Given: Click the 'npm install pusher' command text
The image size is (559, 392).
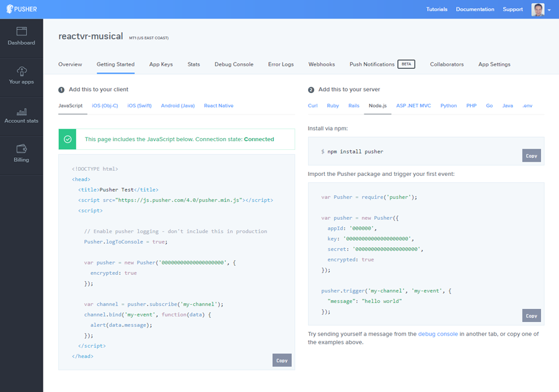Looking at the screenshot, I should click(355, 152).
